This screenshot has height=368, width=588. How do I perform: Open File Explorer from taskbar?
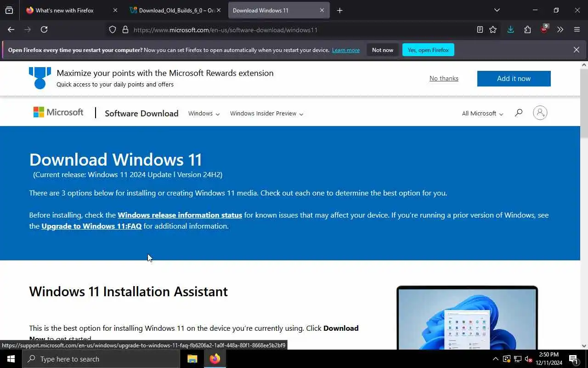[x=192, y=359]
